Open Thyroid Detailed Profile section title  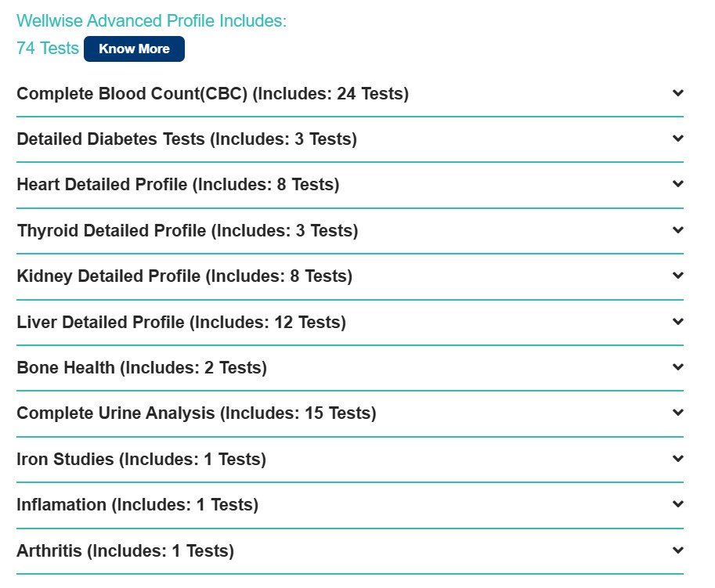coord(187,231)
